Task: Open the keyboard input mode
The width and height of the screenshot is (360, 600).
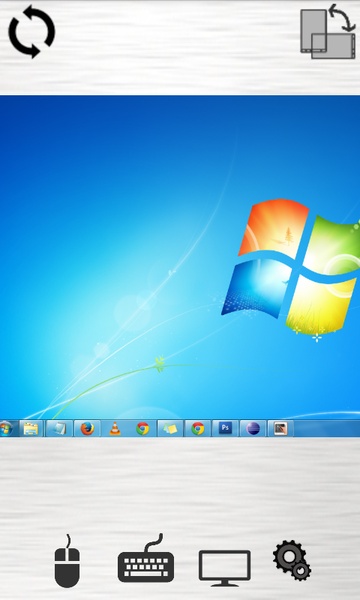Action: coord(146,559)
